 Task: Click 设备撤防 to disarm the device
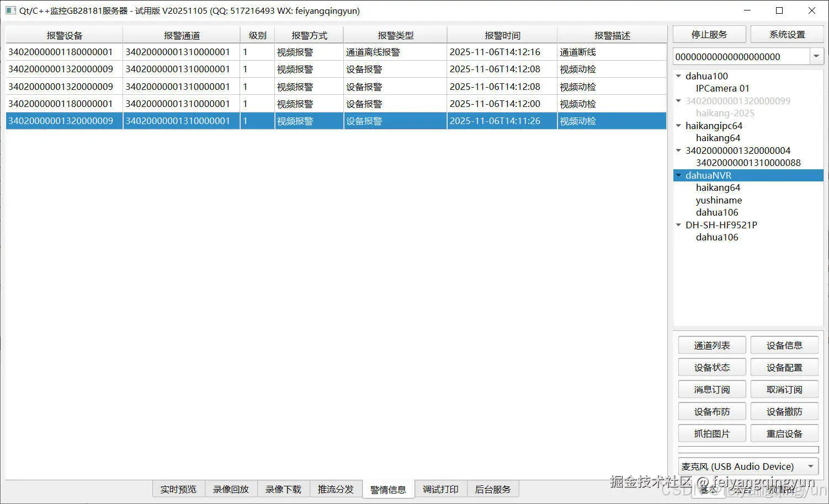784,411
